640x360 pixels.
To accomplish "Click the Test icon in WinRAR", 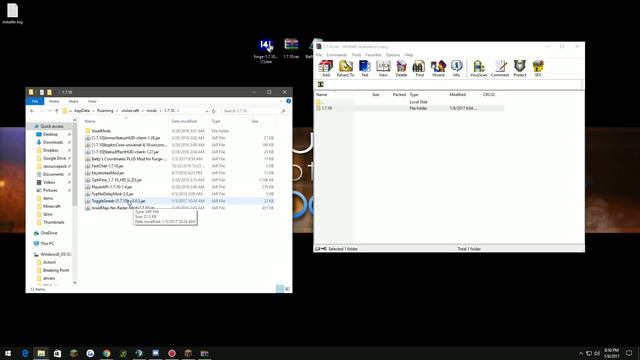I will point(364,68).
